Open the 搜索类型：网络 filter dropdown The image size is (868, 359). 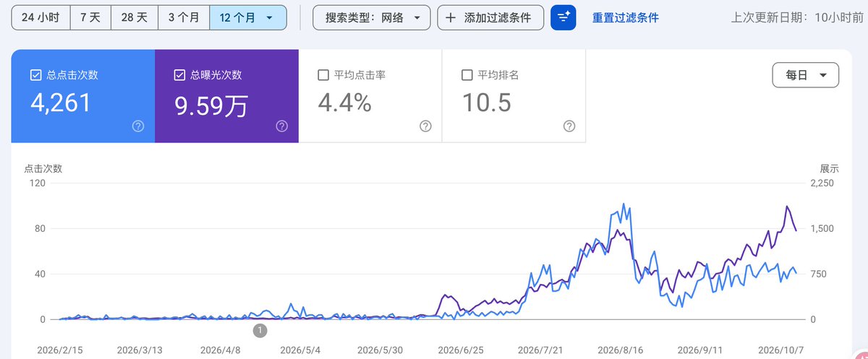coord(372,17)
